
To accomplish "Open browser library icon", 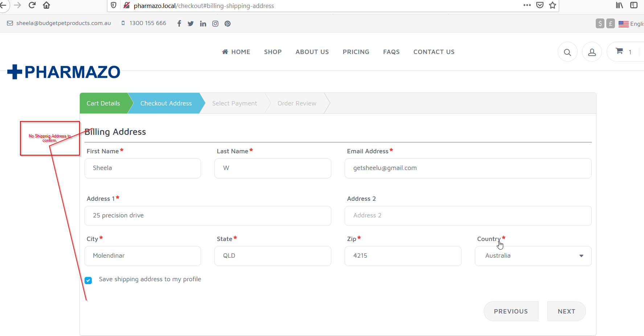I will 619,5.
